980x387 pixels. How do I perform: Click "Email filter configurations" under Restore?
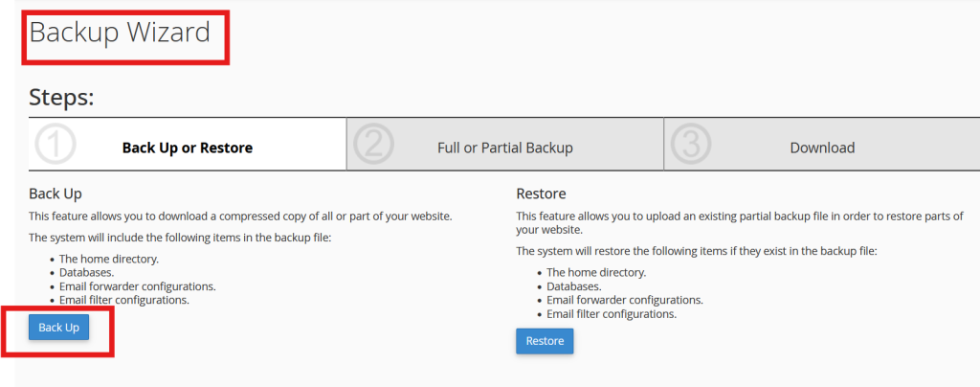612,313
